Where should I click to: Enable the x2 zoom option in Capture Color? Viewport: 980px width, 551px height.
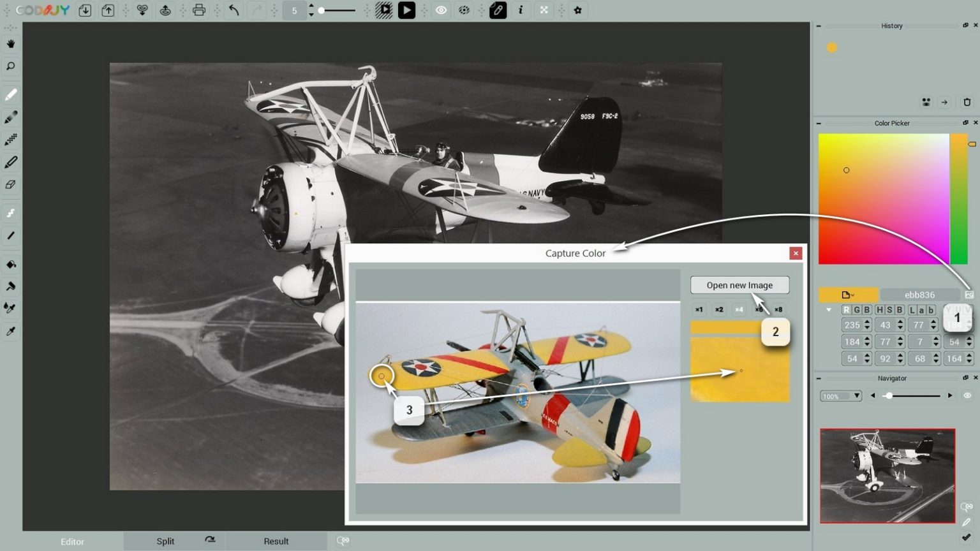tap(719, 310)
